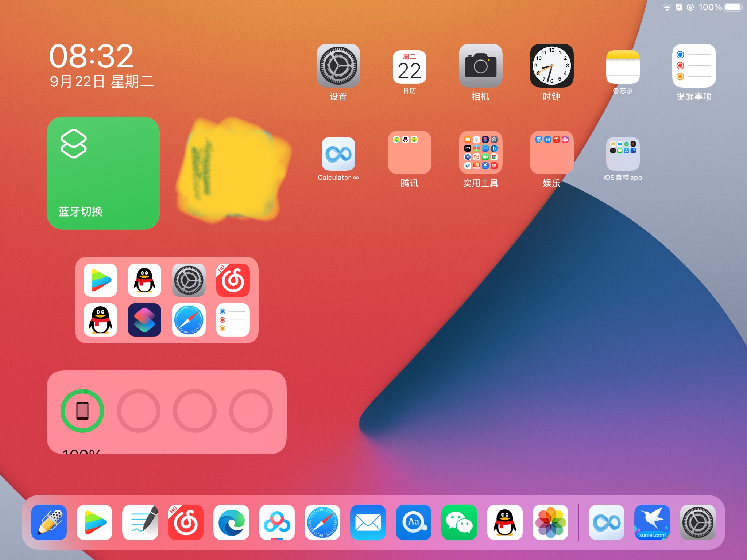Open Notability app in the dock

[x=49, y=522]
